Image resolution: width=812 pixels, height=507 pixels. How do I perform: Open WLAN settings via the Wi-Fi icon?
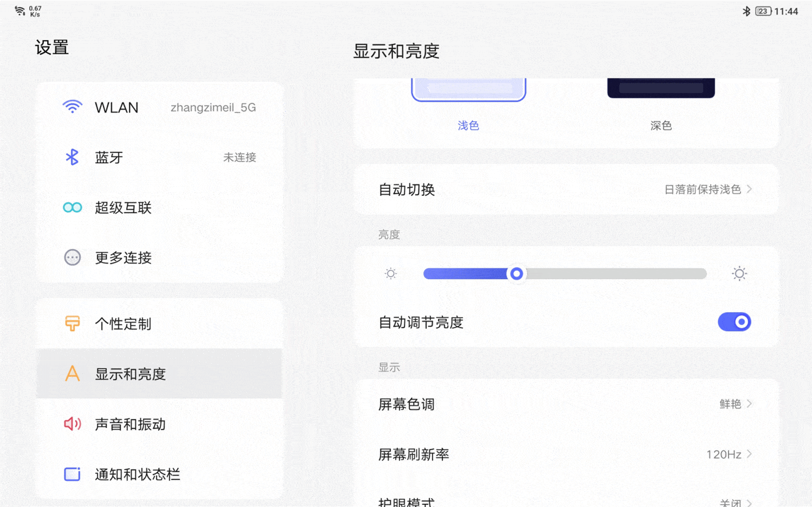pos(72,107)
